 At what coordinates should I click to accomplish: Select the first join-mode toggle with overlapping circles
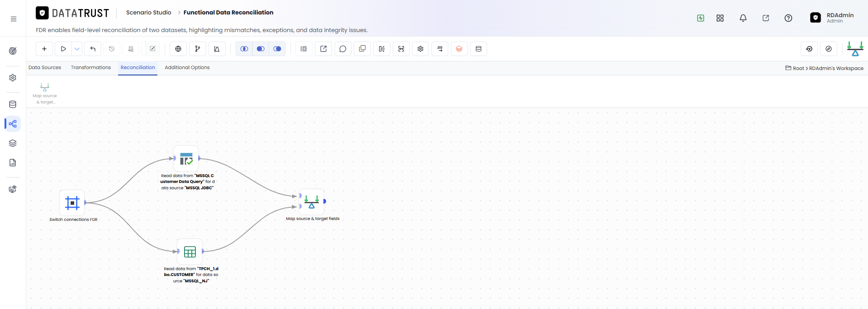pos(244,49)
